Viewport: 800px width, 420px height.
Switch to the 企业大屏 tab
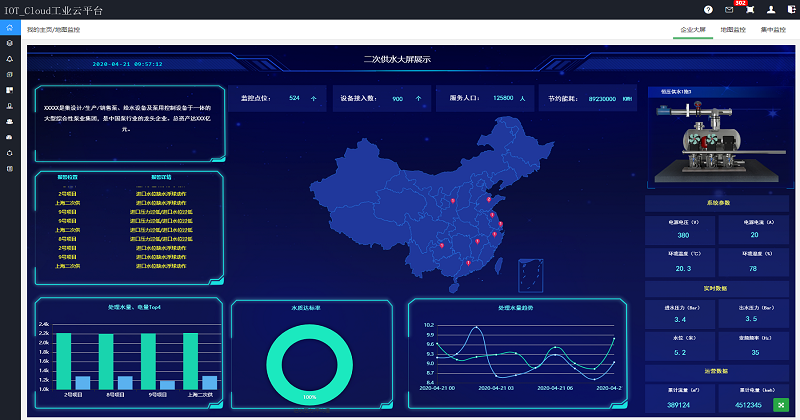click(693, 30)
